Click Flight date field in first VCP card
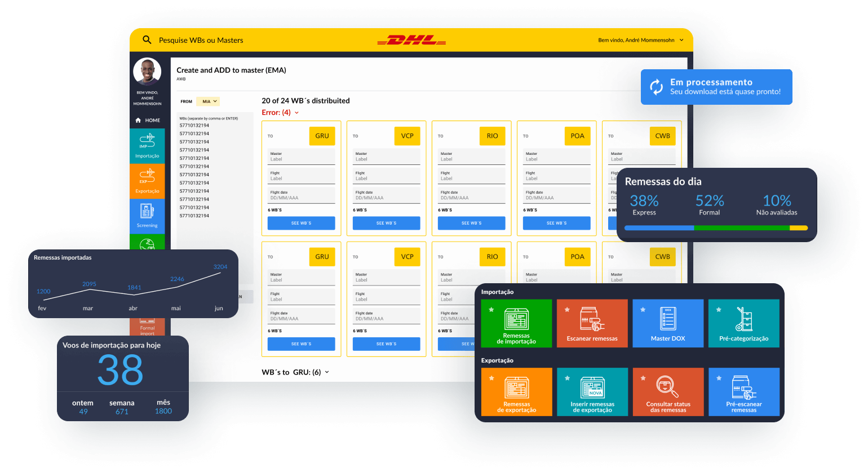 coord(386,195)
